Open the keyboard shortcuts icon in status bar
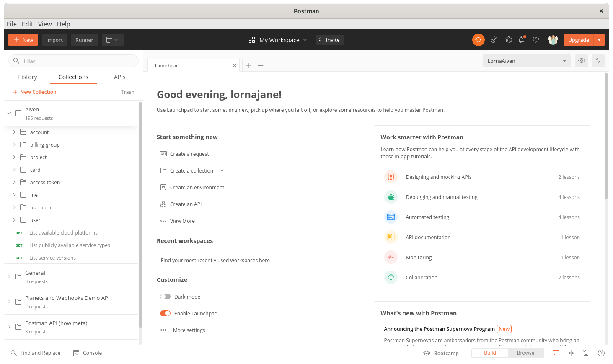This screenshot has height=364, width=613. coord(586,353)
